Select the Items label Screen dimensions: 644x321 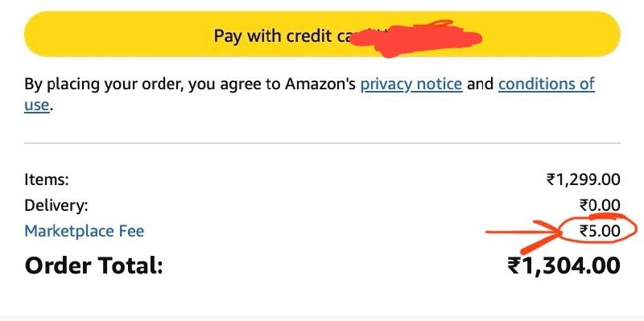[47, 179]
